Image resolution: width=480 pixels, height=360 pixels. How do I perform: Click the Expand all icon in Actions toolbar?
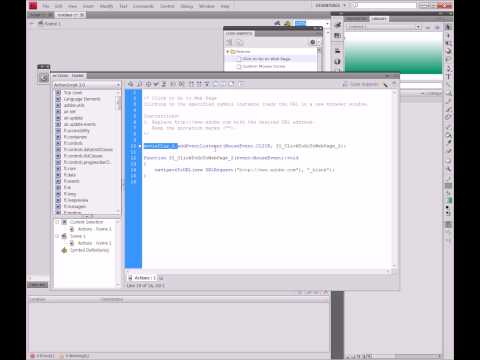pos(207,84)
